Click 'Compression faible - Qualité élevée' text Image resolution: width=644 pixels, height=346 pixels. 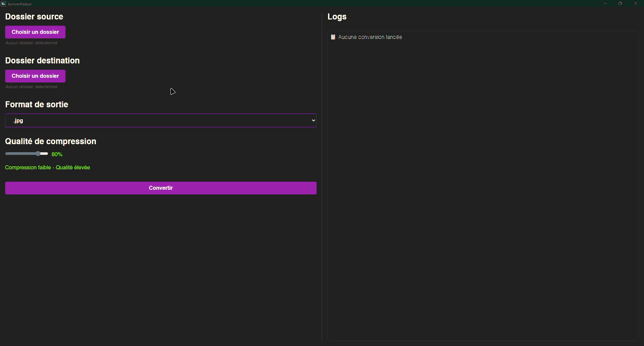pyautogui.click(x=47, y=167)
